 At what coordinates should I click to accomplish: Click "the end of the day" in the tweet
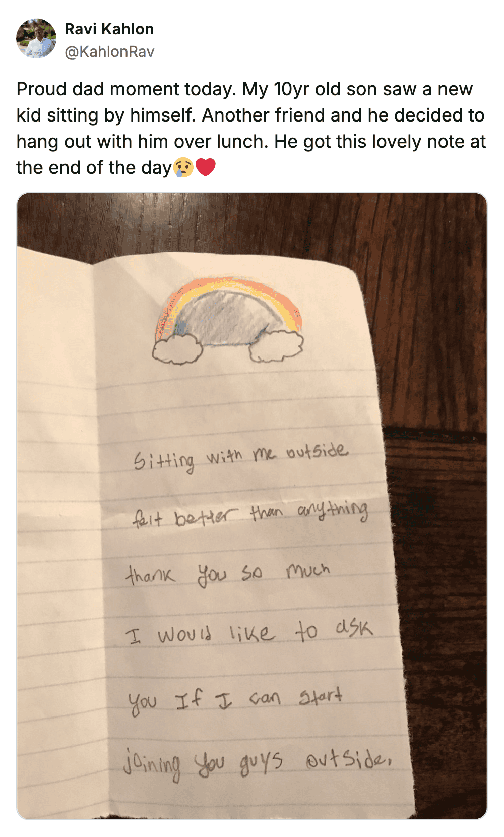coord(94,167)
